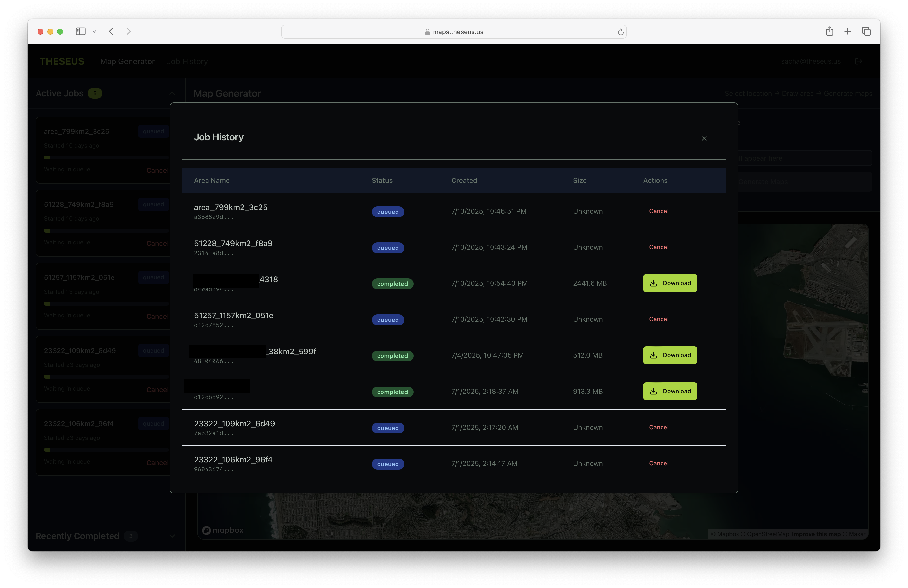
Task: Open a new tab with the plus icon
Action: pos(847,31)
